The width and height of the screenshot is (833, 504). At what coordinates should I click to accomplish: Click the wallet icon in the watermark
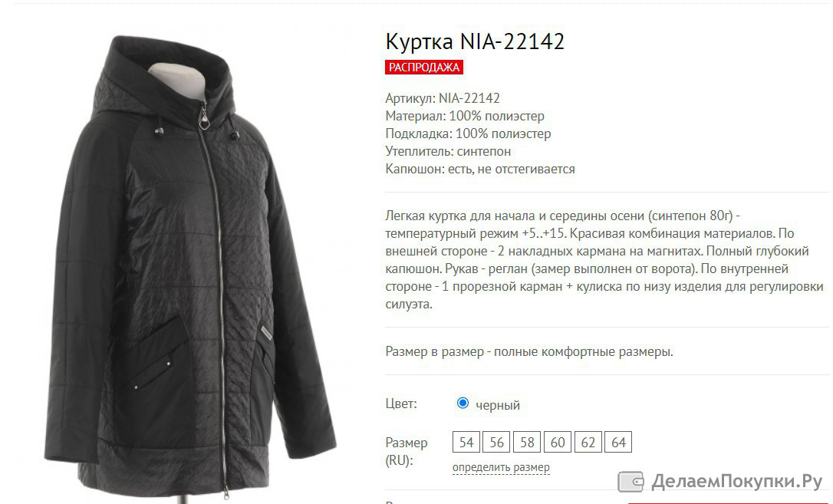(631, 481)
